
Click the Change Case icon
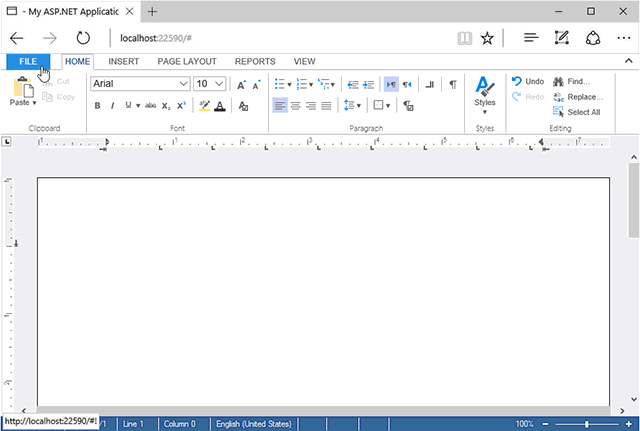pyautogui.click(x=243, y=106)
